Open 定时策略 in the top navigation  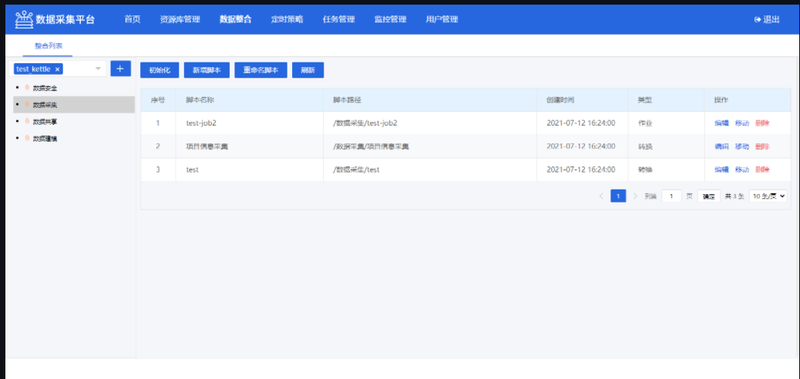[x=287, y=19]
